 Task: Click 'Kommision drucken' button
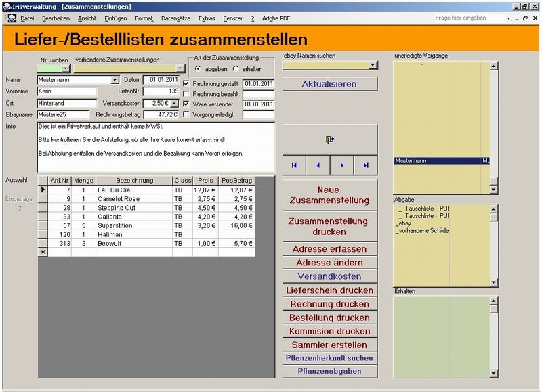(x=330, y=331)
